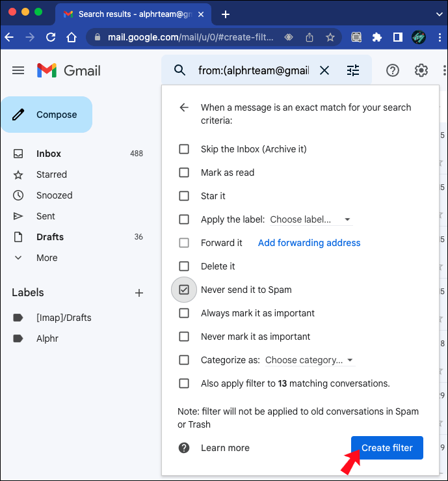Reload the page

pyautogui.click(x=51, y=37)
